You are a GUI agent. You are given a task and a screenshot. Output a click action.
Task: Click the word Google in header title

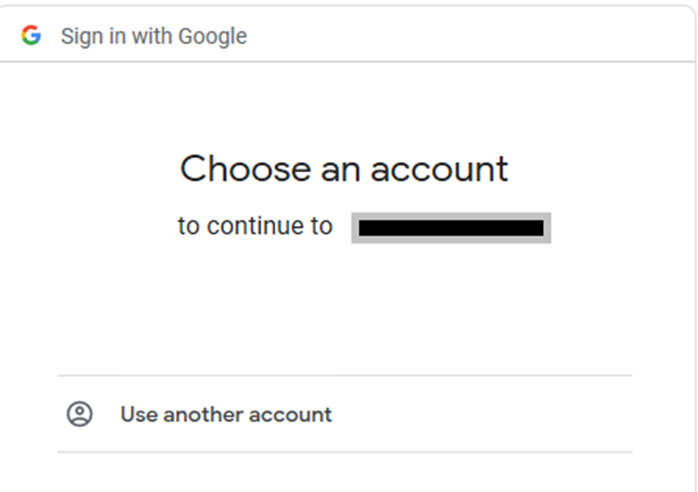[212, 37]
